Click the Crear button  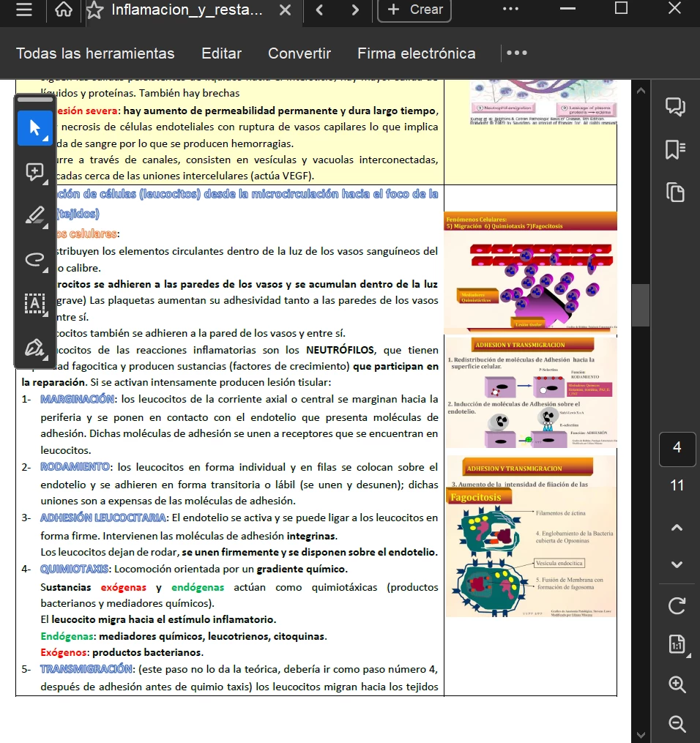414,10
